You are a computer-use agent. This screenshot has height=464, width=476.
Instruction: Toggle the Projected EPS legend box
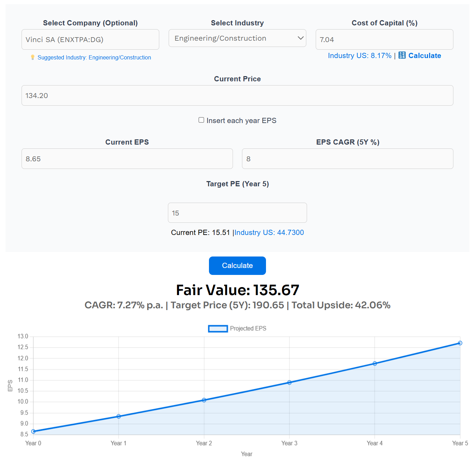218,328
